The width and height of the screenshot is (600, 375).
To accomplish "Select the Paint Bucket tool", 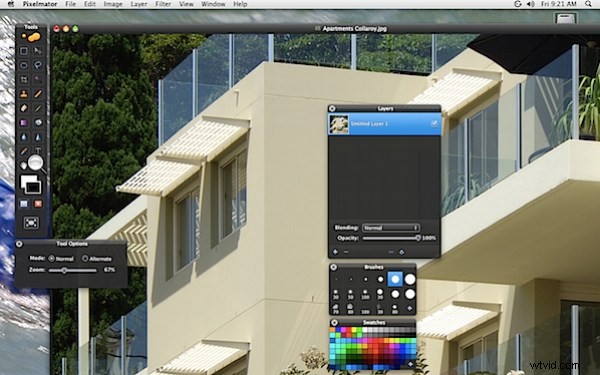I will (38, 122).
